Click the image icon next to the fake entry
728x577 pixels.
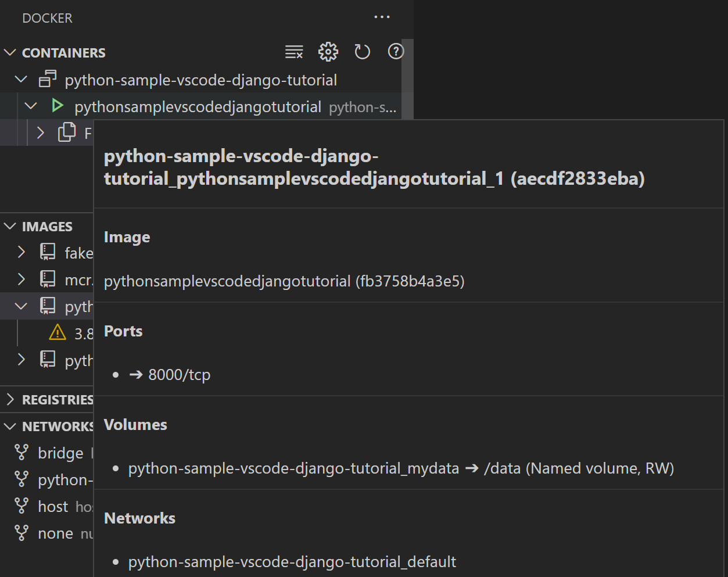[x=47, y=252]
